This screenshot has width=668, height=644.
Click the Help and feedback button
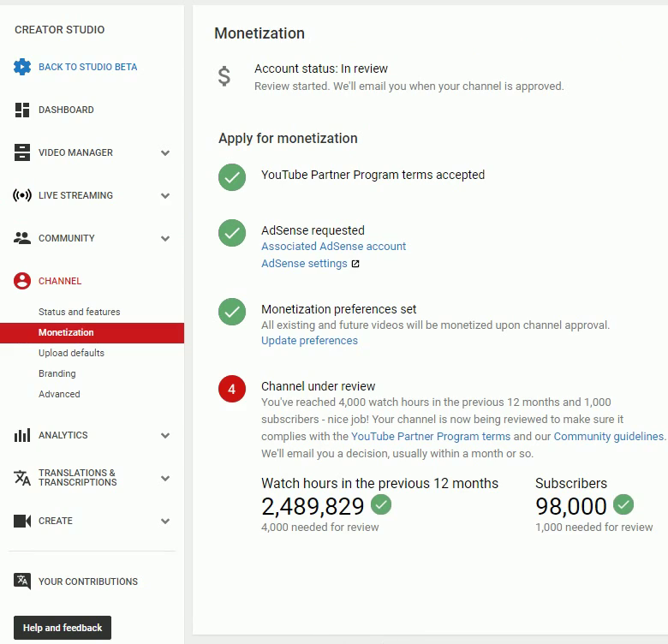coord(63,628)
